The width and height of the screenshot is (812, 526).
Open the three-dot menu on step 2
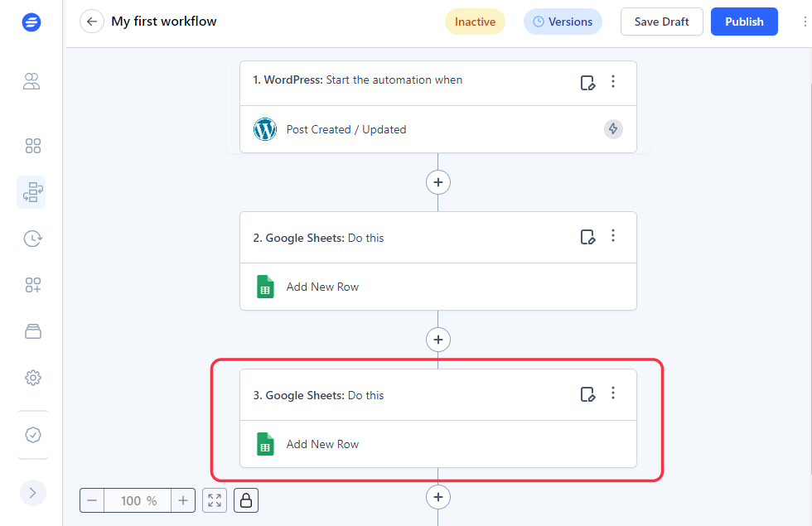pos(613,236)
